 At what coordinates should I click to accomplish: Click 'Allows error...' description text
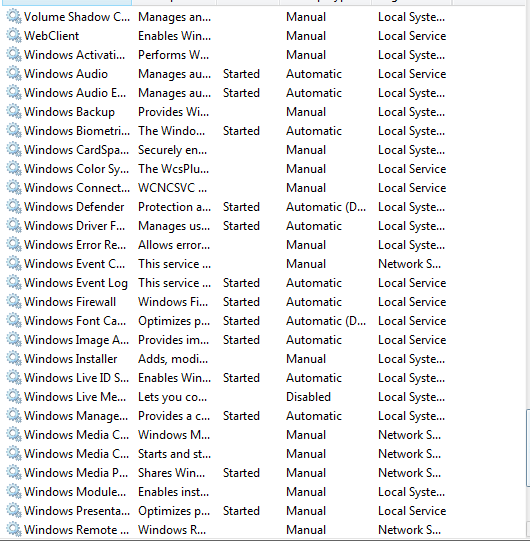(x=174, y=245)
